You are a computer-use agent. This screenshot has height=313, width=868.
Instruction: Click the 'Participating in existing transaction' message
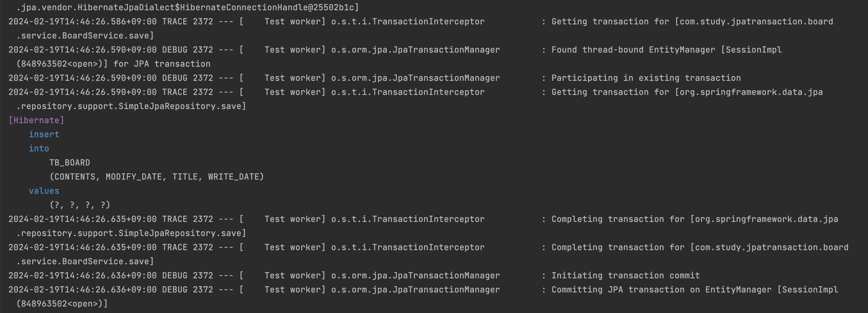pyautogui.click(x=646, y=78)
